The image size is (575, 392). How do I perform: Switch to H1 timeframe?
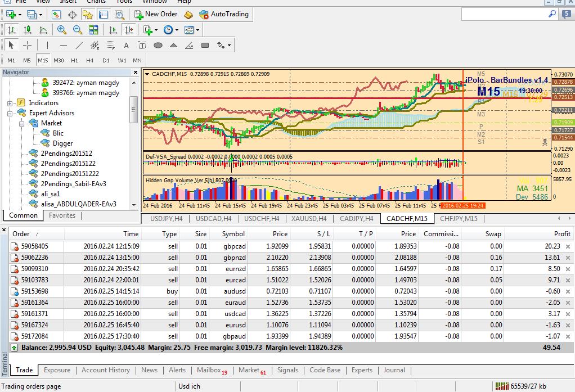click(x=74, y=60)
